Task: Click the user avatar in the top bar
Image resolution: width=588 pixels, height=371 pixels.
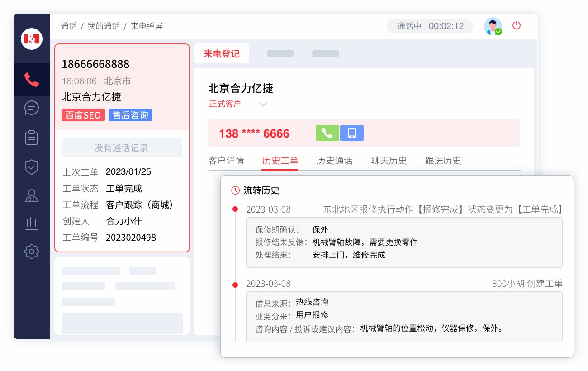Action: [x=493, y=26]
